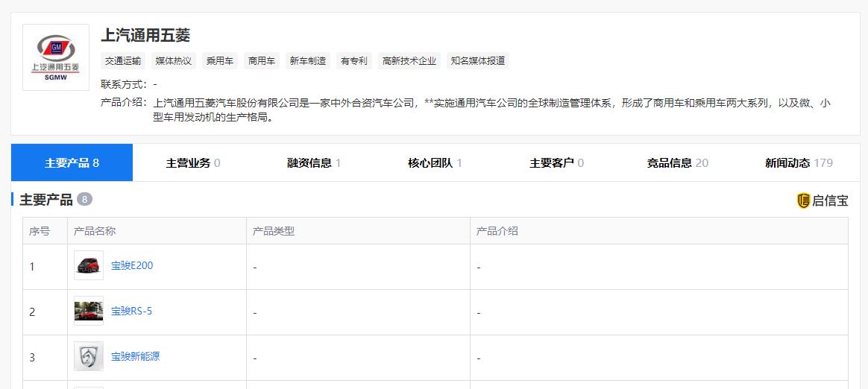This screenshot has width=868, height=389.
Task: Switch to the 主营业务 tab
Action: pos(193,162)
